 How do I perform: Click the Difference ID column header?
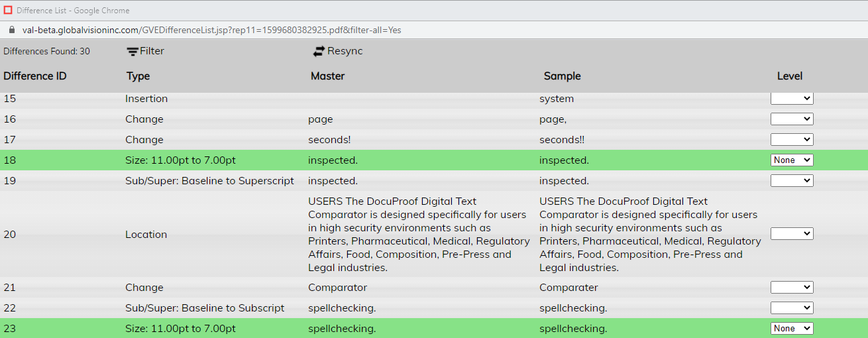tap(35, 76)
